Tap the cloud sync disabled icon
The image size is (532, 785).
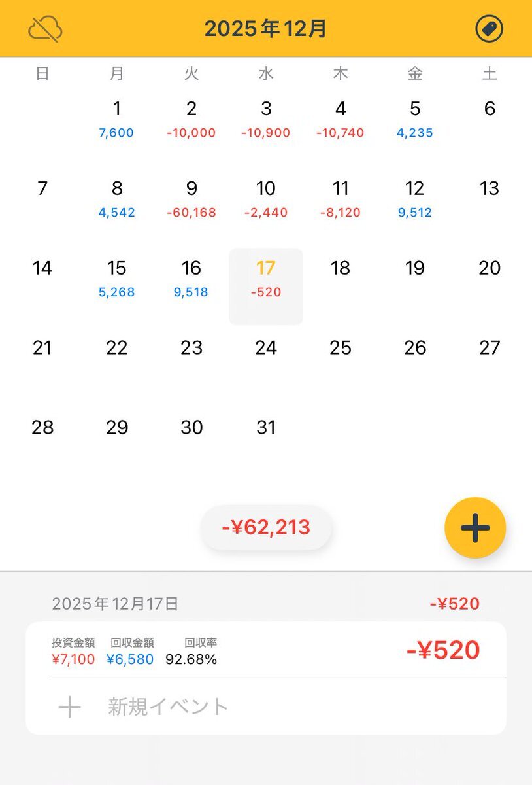(45, 29)
